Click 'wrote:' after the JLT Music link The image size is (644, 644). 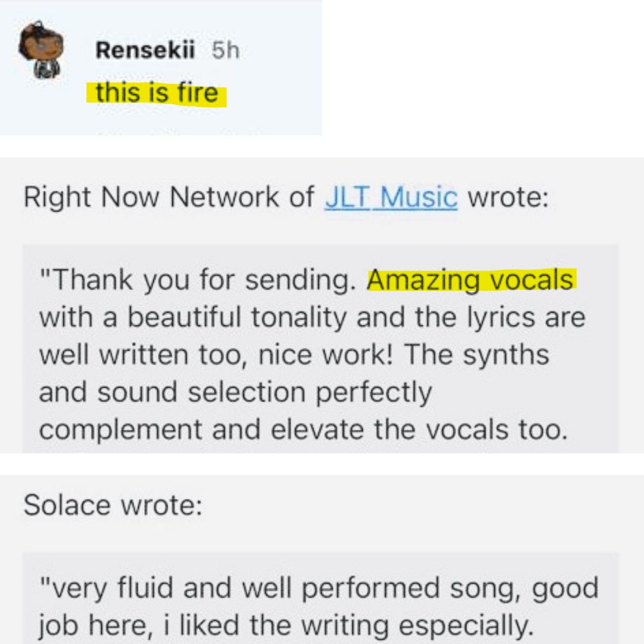click(508, 197)
